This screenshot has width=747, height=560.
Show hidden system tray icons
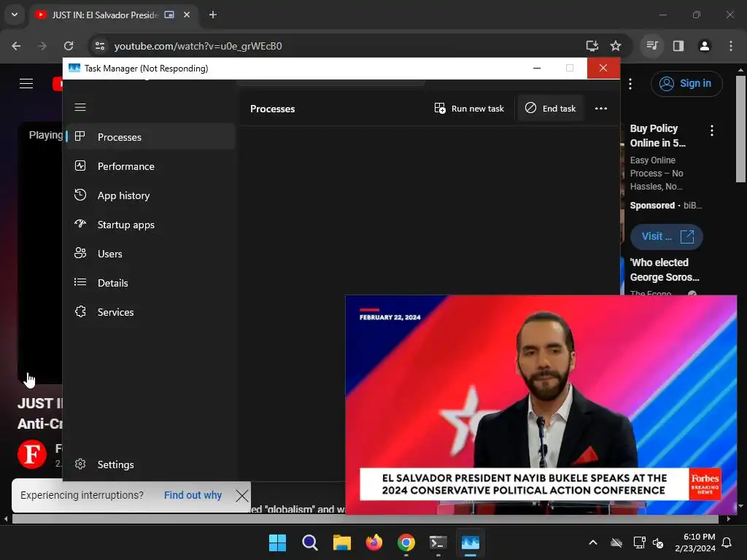click(593, 542)
